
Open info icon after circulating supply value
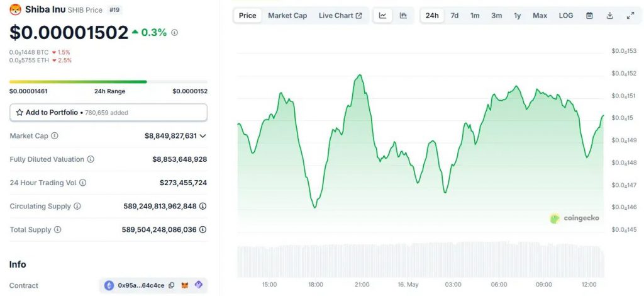pyautogui.click(x=203, y=206)
